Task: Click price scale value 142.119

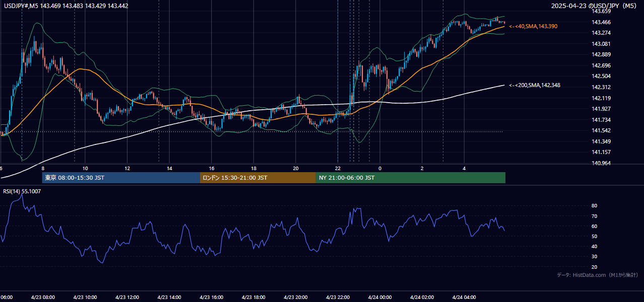Action: click(601, 98)
